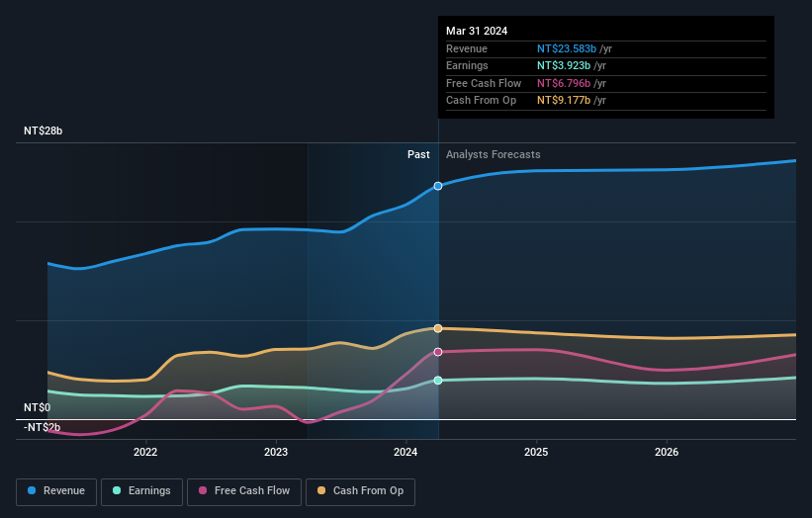Click the NT$23.583b revenue value

(567, 48)
